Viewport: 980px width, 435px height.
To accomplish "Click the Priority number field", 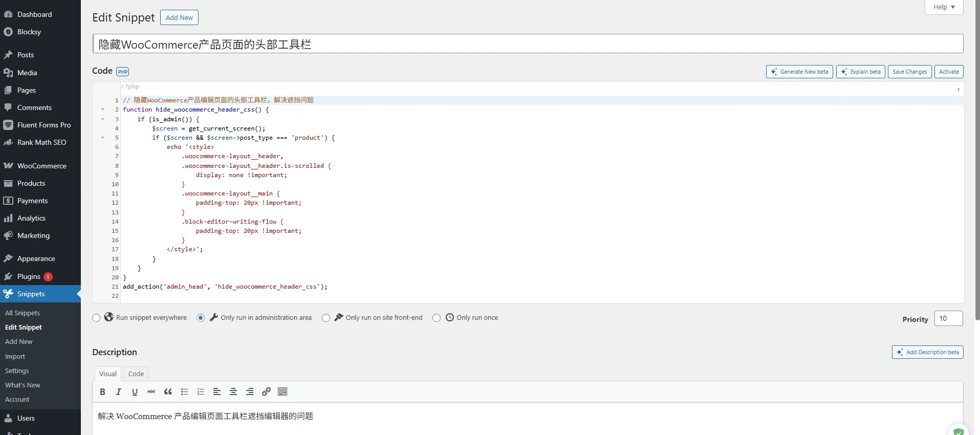I will tap(948, 318).
